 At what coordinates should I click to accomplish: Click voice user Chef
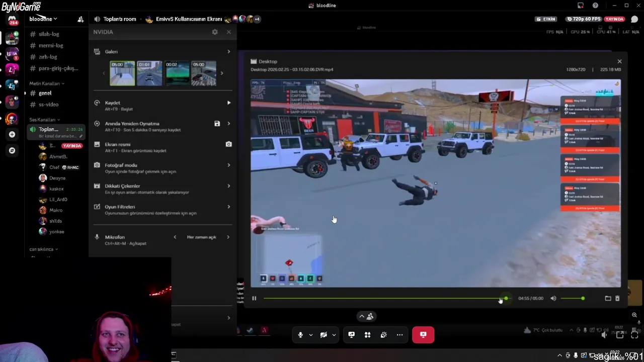pos(55,167)
